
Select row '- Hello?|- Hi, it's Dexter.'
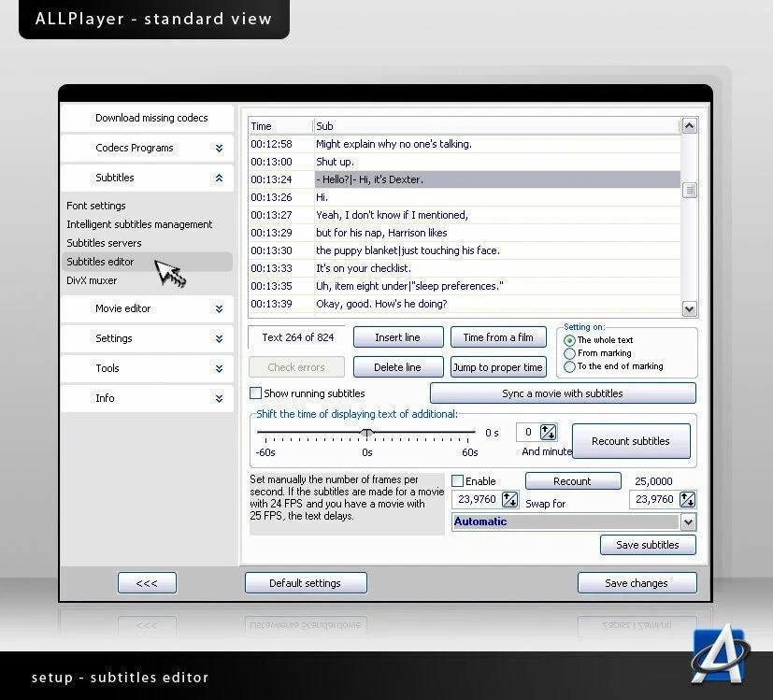pyautogui.click(x=465, y=179)
